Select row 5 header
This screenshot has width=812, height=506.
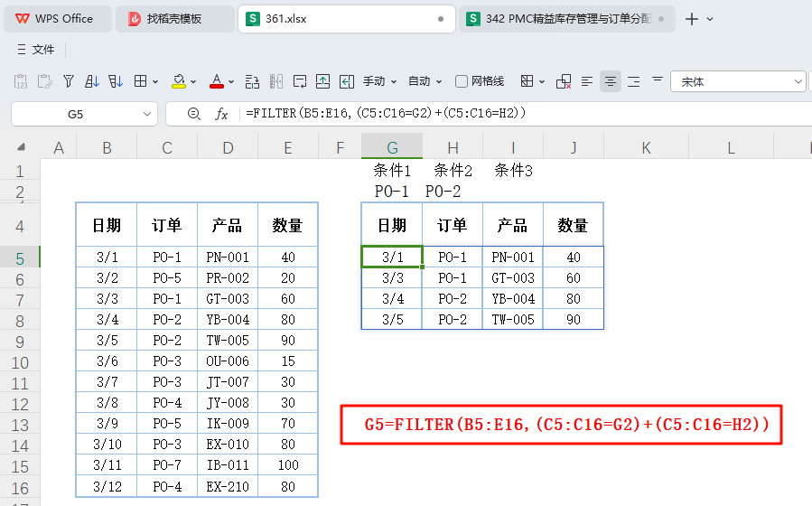(x=20, y=258)
